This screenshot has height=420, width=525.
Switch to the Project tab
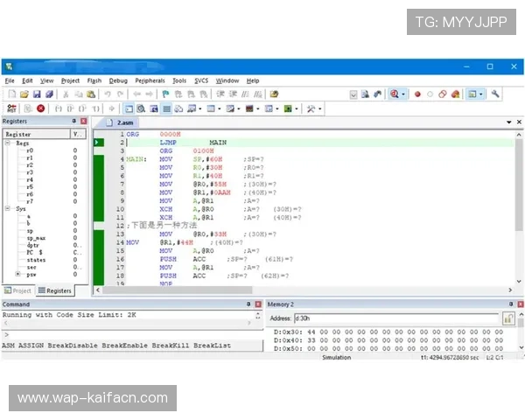18,290
